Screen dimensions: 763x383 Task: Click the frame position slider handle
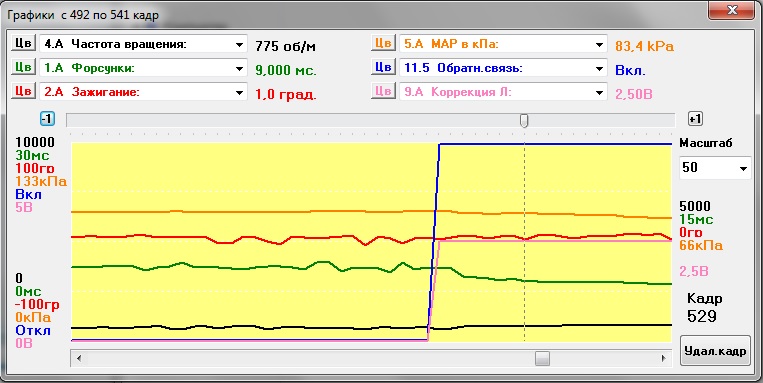[524, 120]
